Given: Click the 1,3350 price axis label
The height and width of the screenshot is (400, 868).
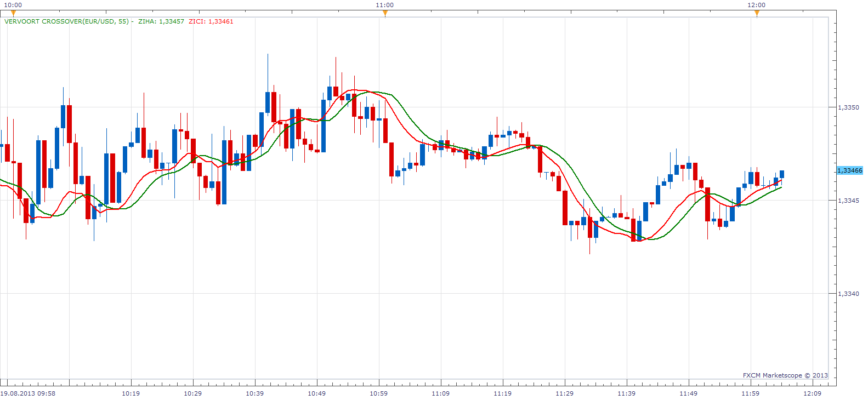Looking at the screenshot, I should 848,107.
